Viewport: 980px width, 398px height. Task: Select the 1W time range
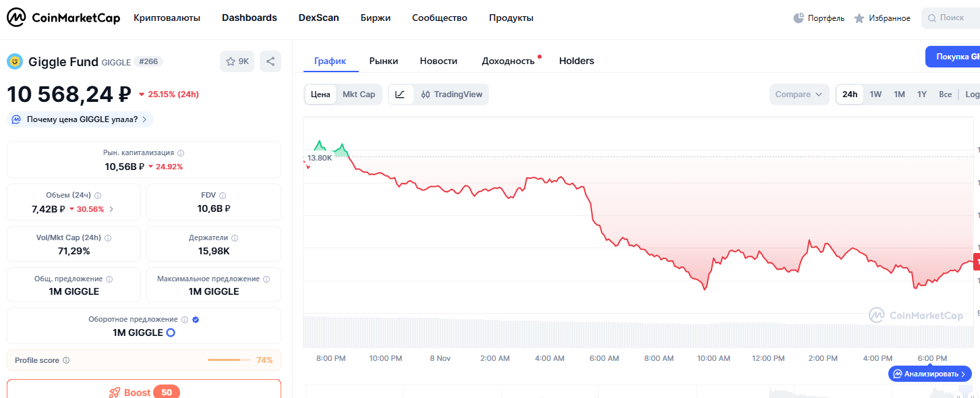tap(875, 94)
